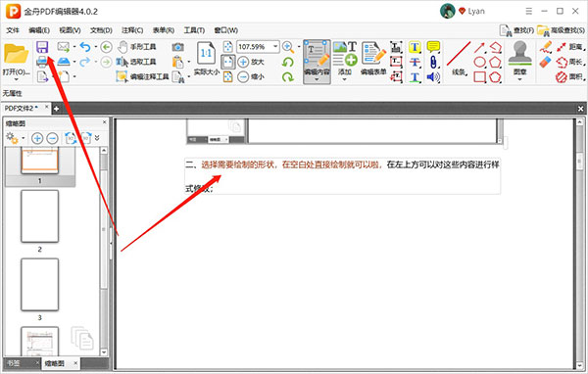
Task: Select the Hand tool (手形工具)
Action: [x=136, y=47]
